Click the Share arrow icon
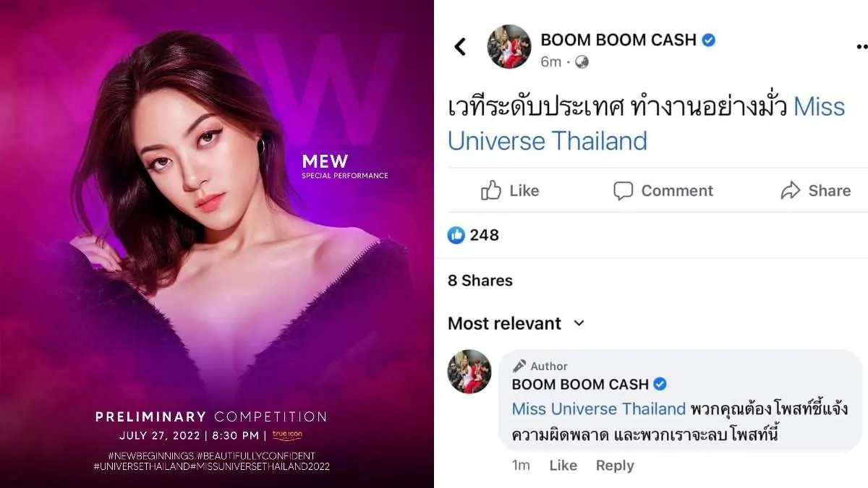868x488 pixels. [x=791, y=190]
